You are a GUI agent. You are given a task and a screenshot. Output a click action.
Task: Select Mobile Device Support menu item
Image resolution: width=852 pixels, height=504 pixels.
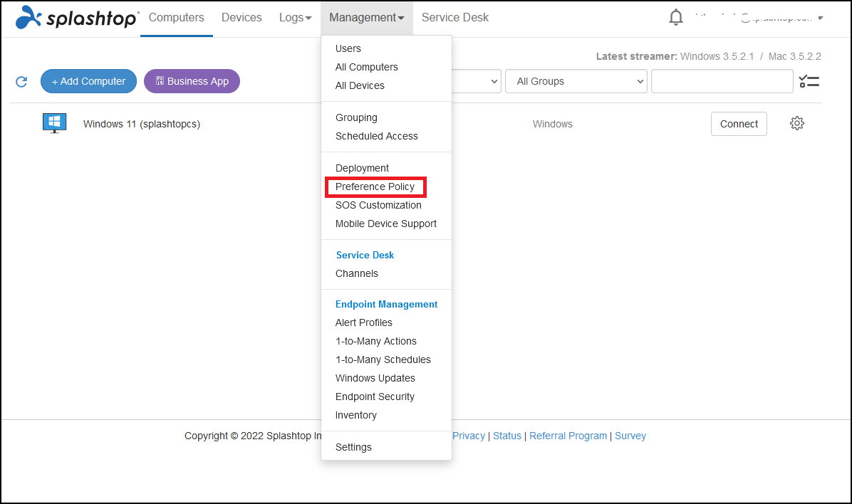386,224
